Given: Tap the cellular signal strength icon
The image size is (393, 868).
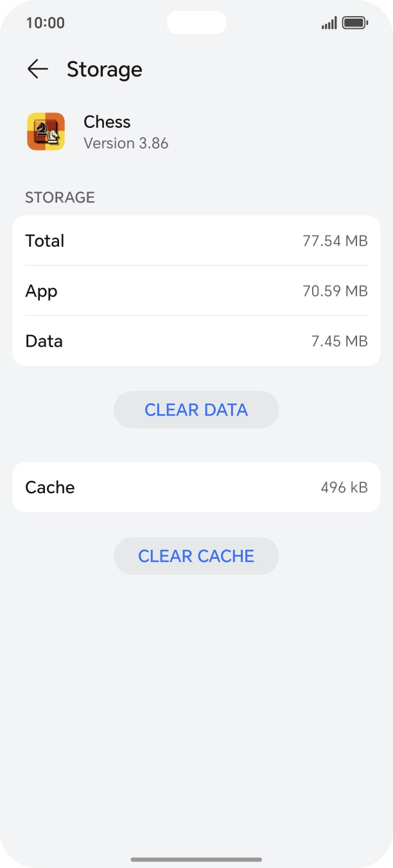Looking at the screenshot, I should pyautogui.click(x=328, y=23).
